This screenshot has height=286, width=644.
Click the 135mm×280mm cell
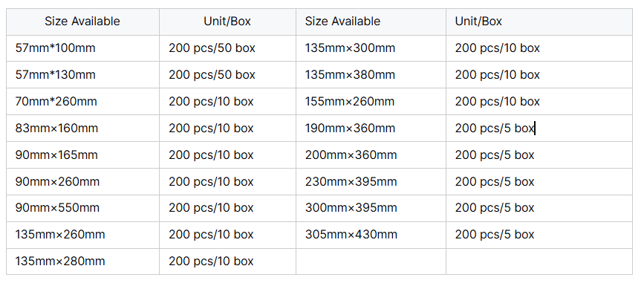[82, 261]
